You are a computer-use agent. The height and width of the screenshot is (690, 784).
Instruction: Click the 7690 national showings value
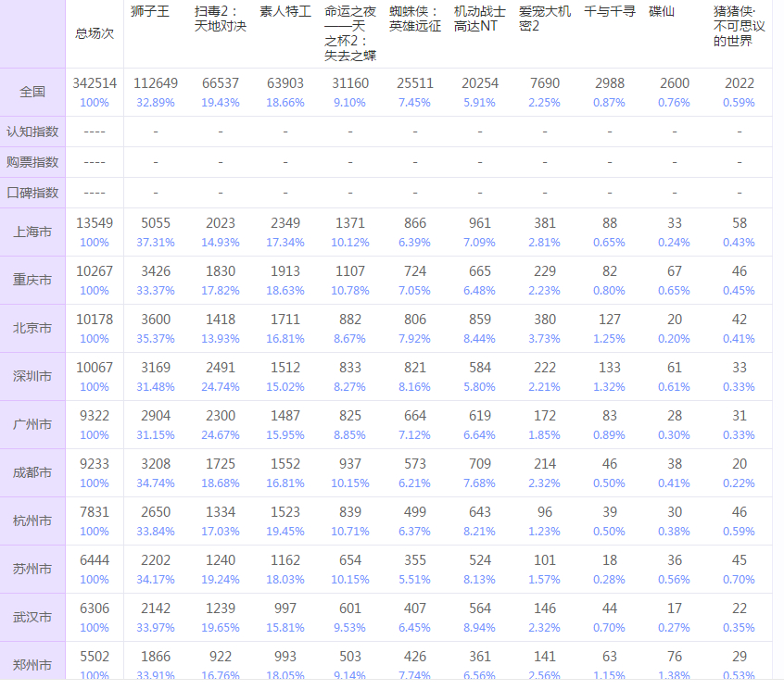(545, 83)
